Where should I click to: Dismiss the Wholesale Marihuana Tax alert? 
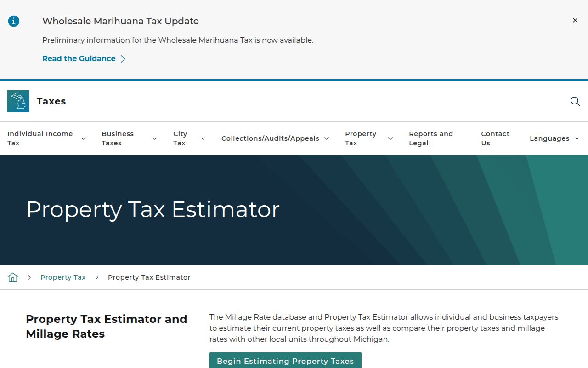[x=575, y=20]
